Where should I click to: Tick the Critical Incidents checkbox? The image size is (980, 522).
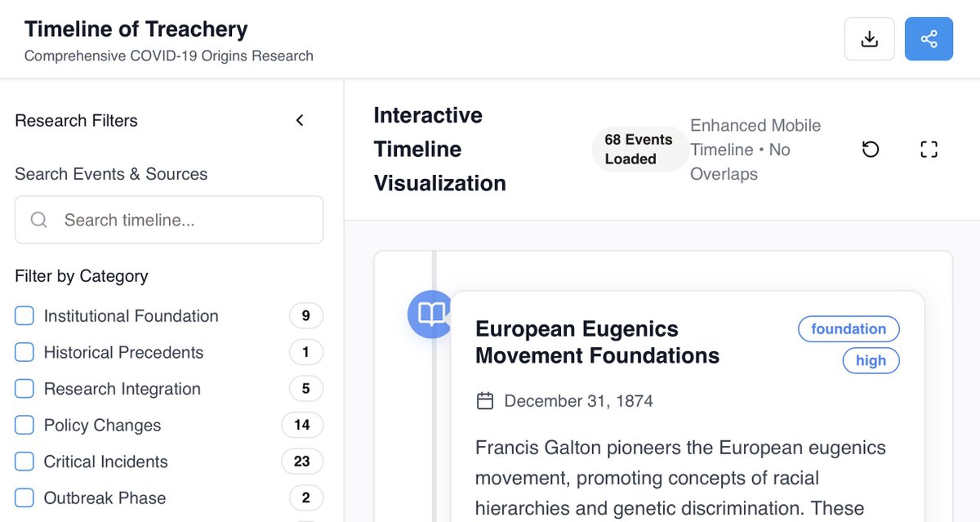[x=25, y=462]
